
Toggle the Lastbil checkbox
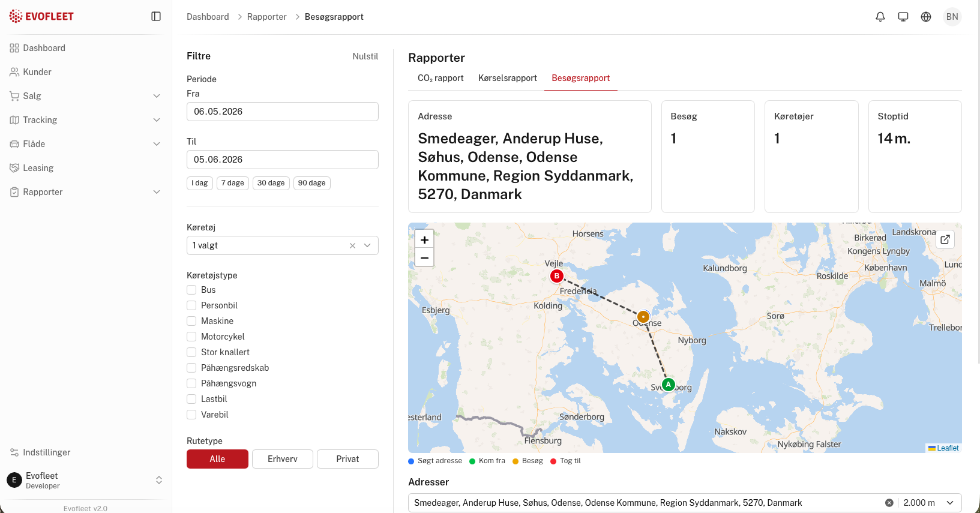191,399
